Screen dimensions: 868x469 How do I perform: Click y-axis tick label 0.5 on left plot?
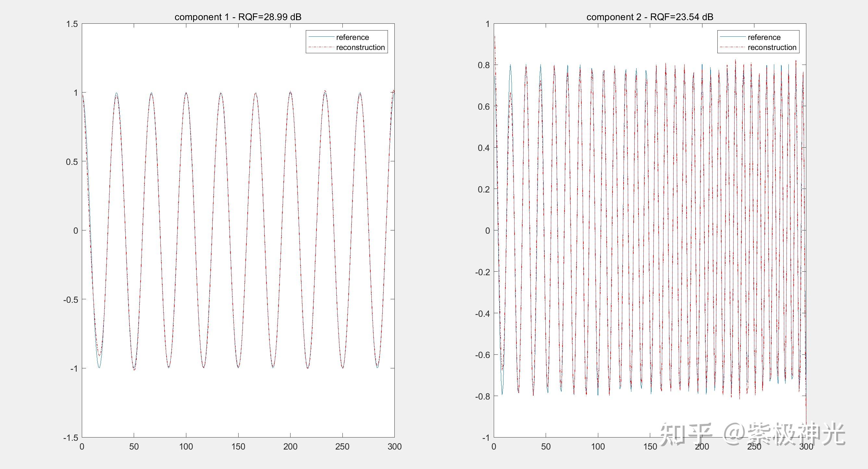[72, 162]
